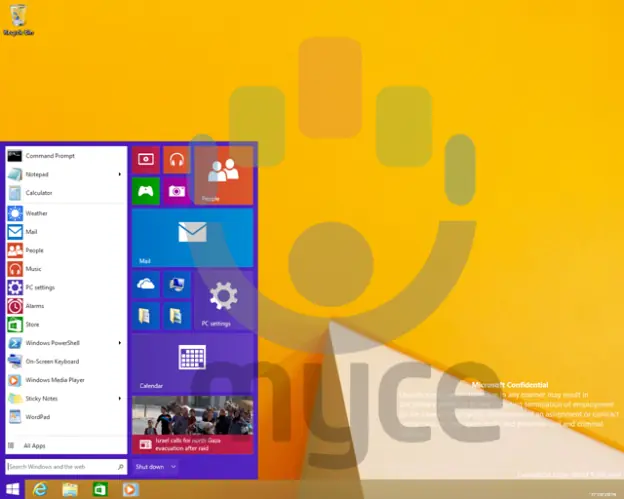Click the Windows Start button
Image resolution: width=624 pixels, height=499 pixels.
[12, 489]
